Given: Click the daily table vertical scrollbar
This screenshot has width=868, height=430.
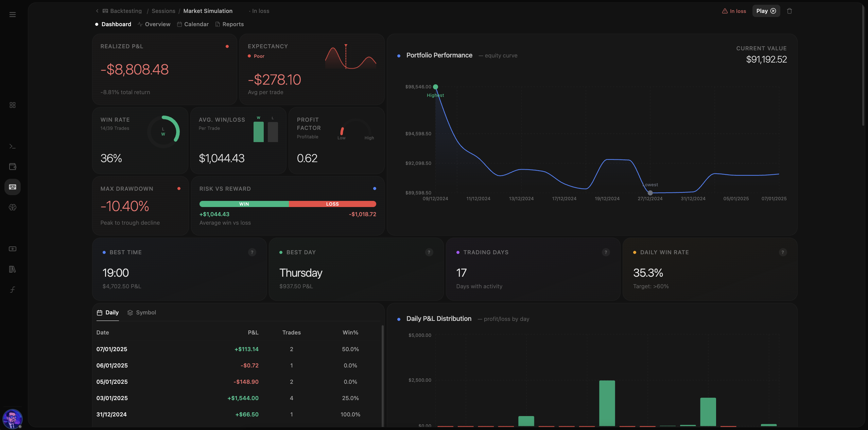Looking at the screenshot, I should click(x=383, y=376).
